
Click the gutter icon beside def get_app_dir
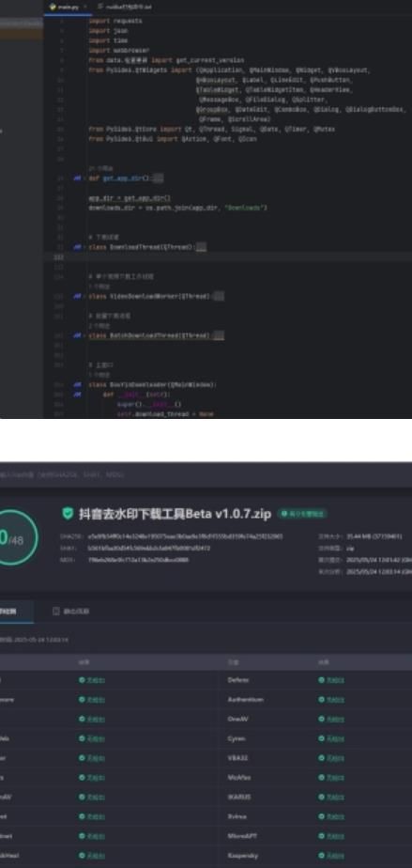[77, 178]
